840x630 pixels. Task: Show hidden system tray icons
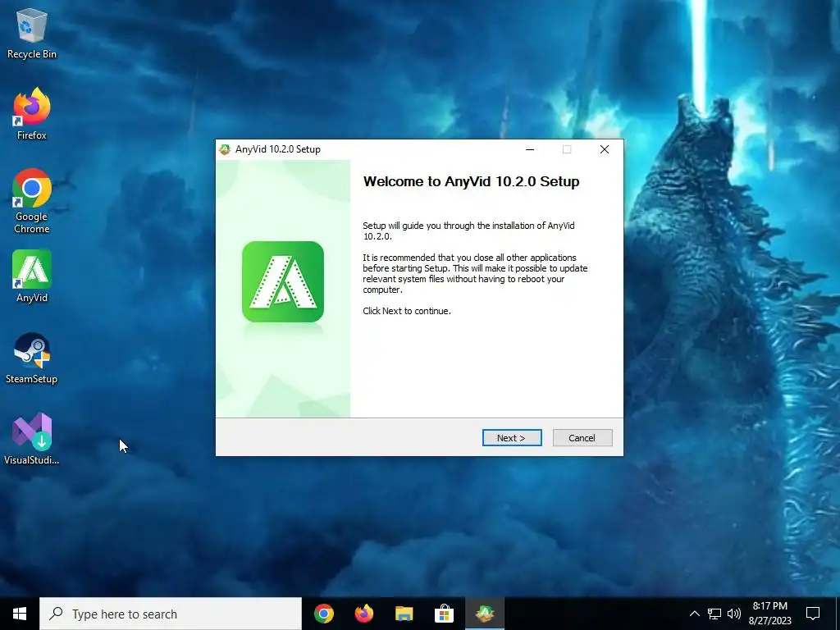pos(694,614)
